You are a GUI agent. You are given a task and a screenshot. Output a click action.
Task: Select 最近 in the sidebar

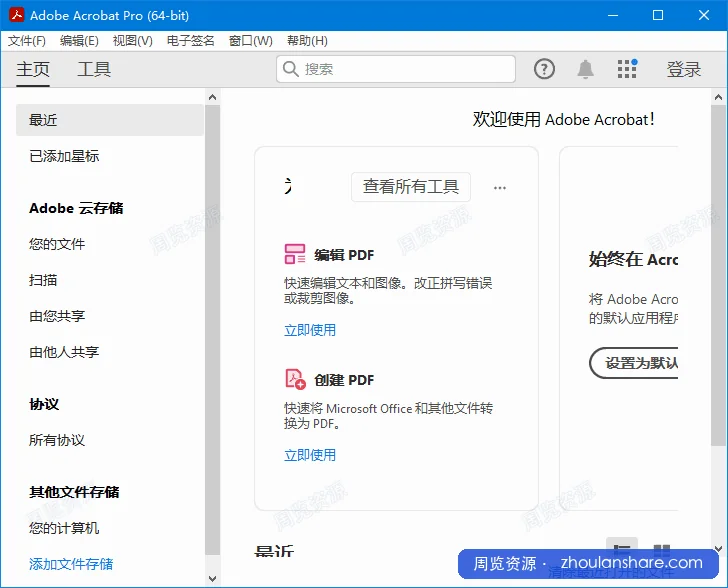tap(110, 120)
